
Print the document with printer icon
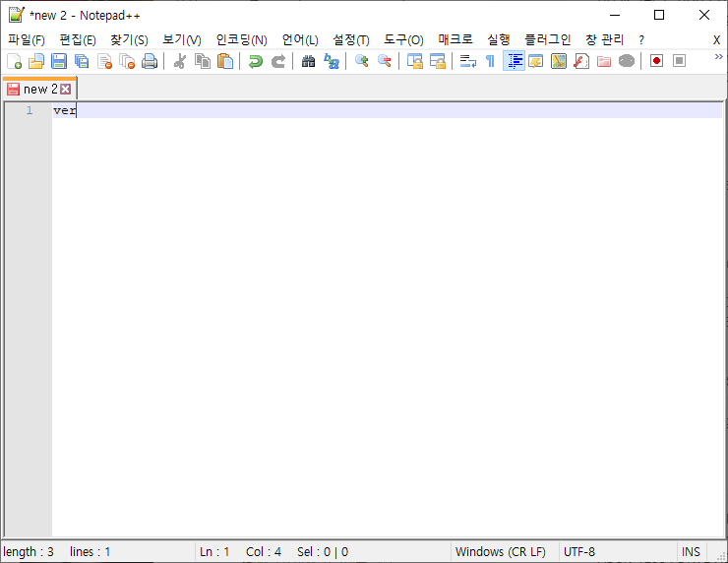150,61
